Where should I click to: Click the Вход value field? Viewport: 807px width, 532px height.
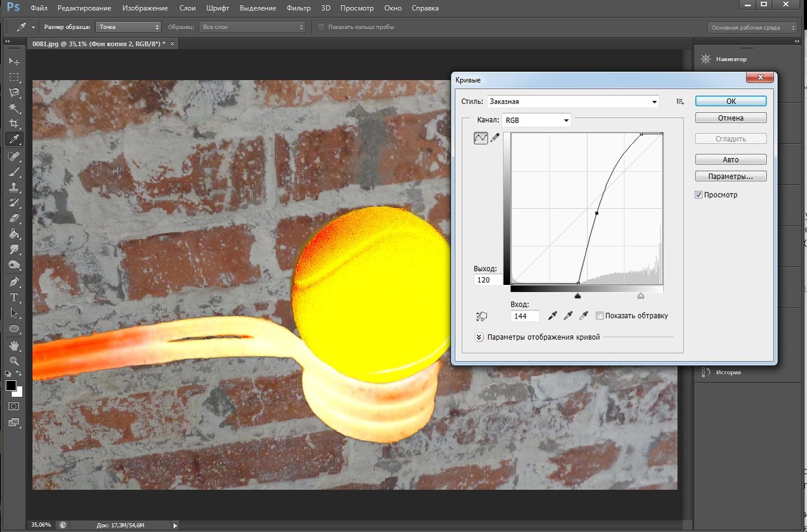coord(525,316)
